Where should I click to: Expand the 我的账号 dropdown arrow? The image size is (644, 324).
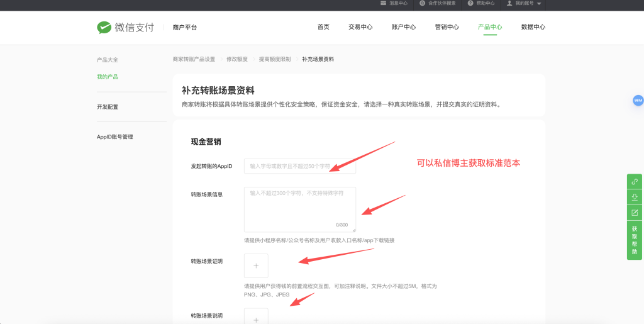click(539, 3)
